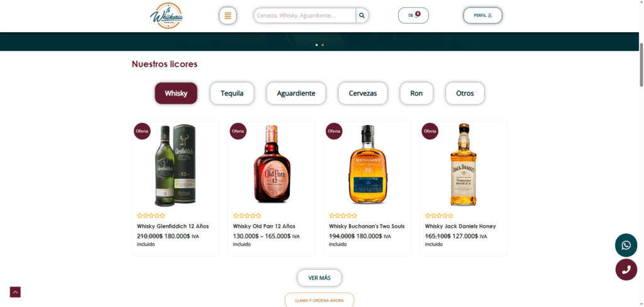The width and height of the screenshot is (644, 307).
Task: Click the 130.000$ – 165.000$ price range
Action: pos(262,237)
